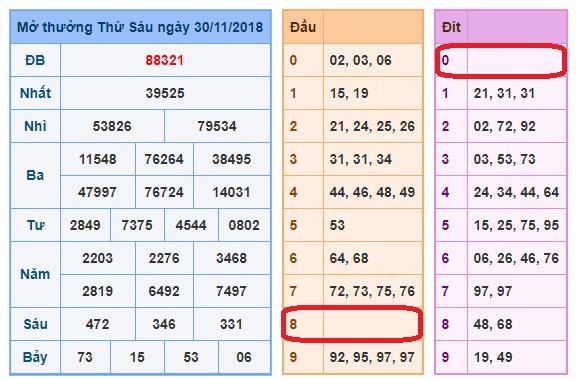Click the Đầu values '15, 19'
The height and width of the screenshot is (379, 577).
349,93
